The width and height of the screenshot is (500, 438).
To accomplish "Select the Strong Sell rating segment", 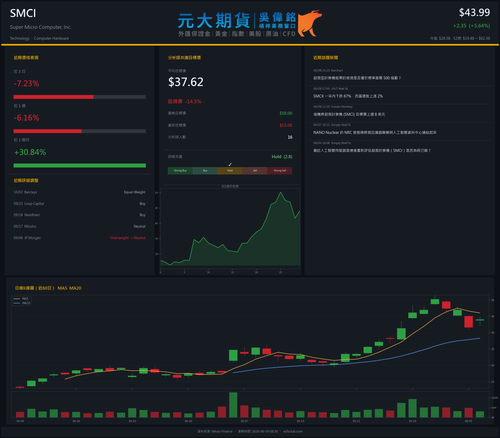I will coord(280,171).
